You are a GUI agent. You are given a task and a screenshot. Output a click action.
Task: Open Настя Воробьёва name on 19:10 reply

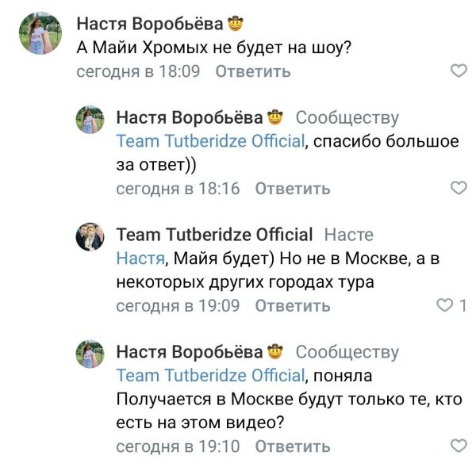click(190, 351)
